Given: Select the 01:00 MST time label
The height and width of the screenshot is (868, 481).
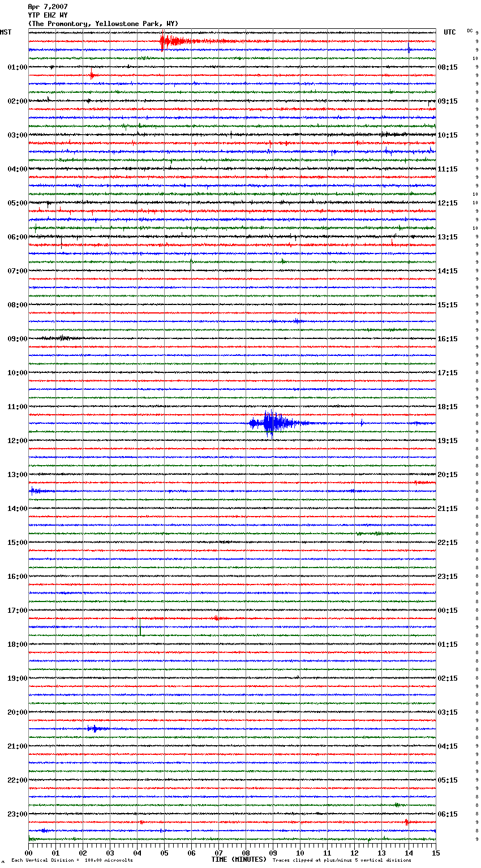Looking at the screenshot, I should [x=18, y=67].
